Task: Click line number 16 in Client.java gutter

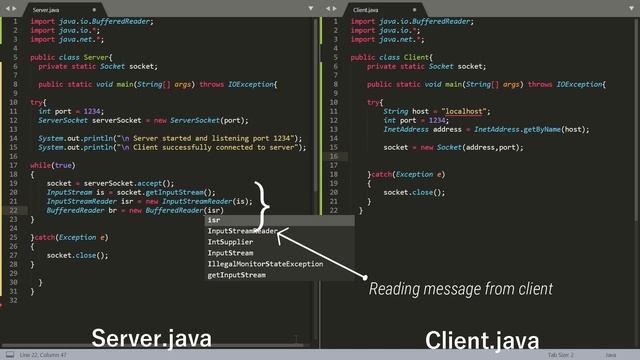Action: [333, 156]
